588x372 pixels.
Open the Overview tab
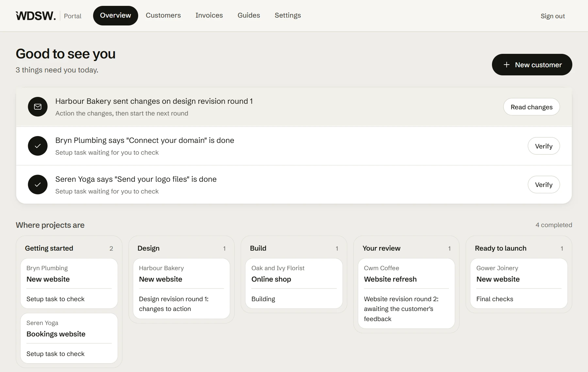coord(115,15)
